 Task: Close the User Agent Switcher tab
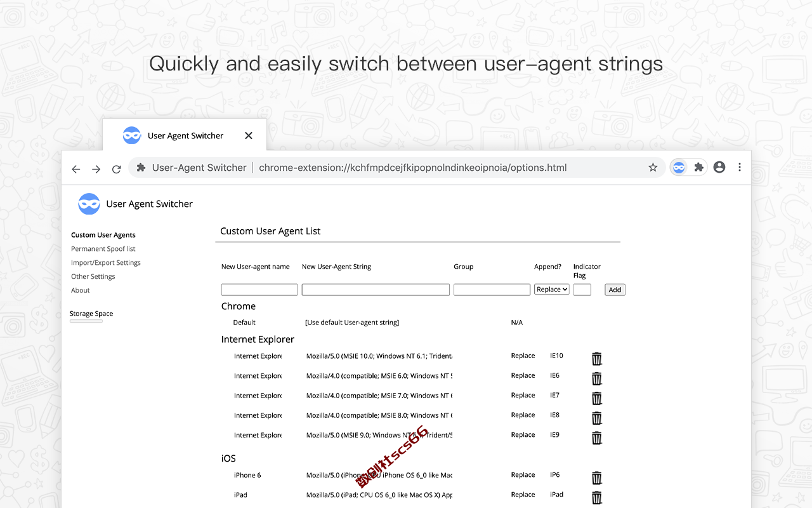tap(249, 135)
